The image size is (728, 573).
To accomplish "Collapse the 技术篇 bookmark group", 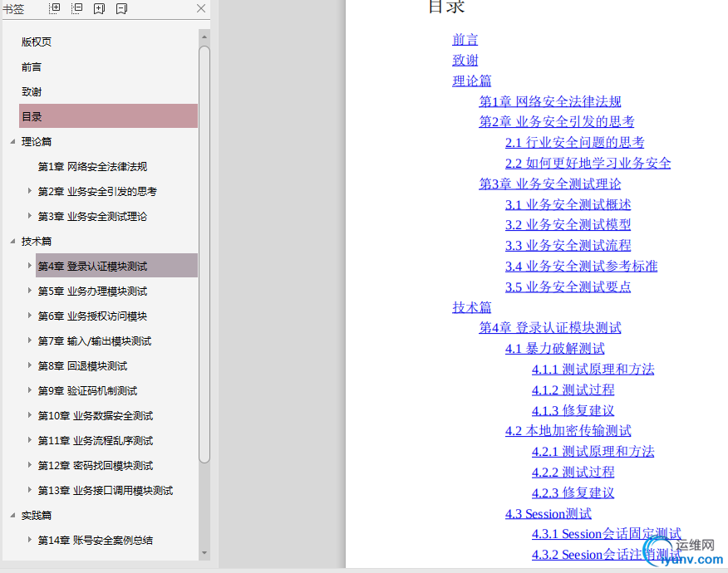I will coord(13,242).
